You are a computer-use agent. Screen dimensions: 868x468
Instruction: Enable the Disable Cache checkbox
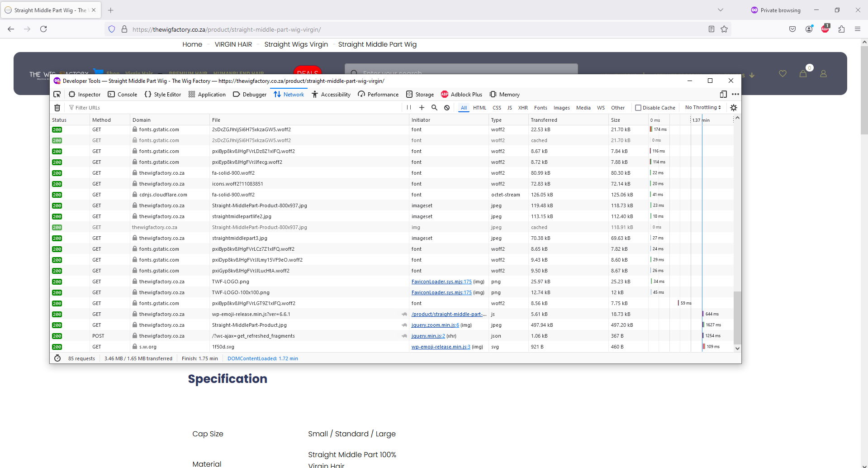tap(638, 108)
